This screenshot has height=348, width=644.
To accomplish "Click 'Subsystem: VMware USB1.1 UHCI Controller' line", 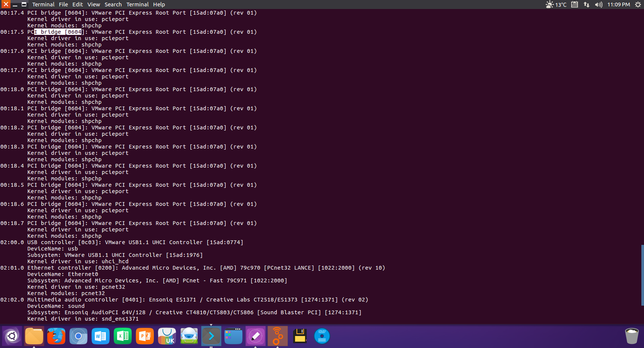I will tap(115, 255).
